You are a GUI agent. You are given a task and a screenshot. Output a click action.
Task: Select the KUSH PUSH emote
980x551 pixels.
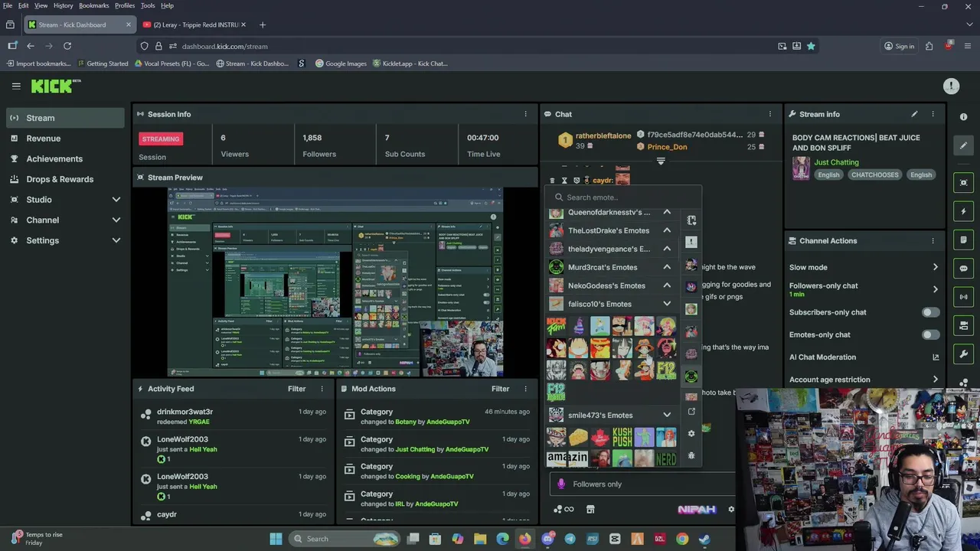pyautogui.click(x=622, y=437)
